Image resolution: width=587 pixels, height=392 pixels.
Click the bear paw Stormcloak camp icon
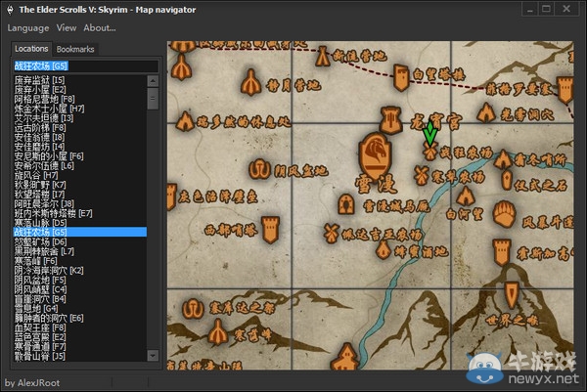click(504, 215)
